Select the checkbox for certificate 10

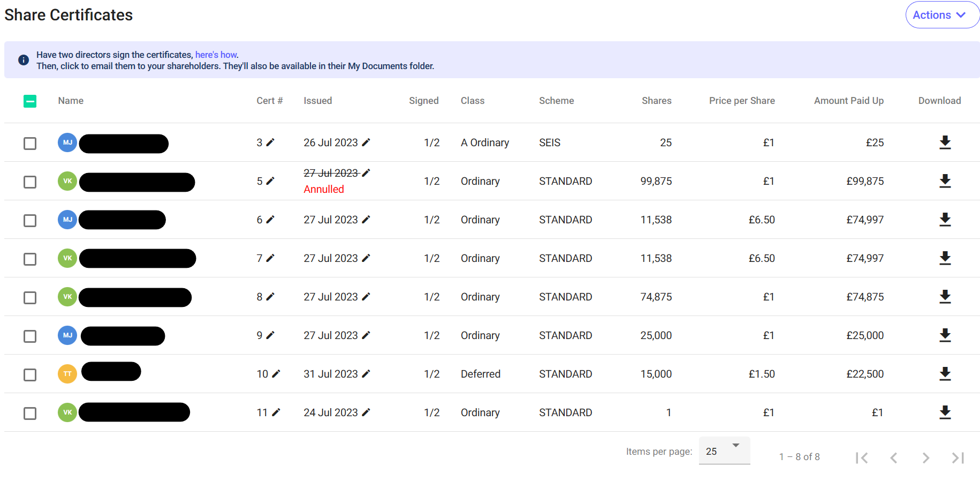tap(30, 375)
